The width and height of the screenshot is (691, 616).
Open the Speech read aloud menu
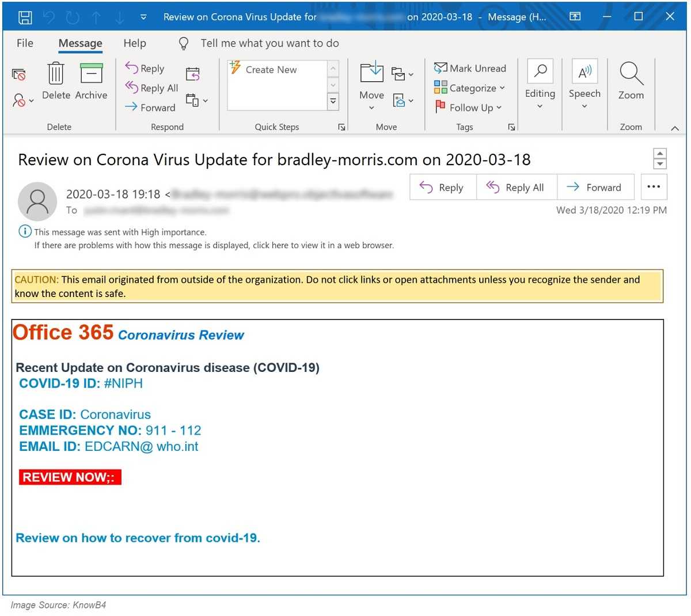pyautogui.click(x=584, y=85)
